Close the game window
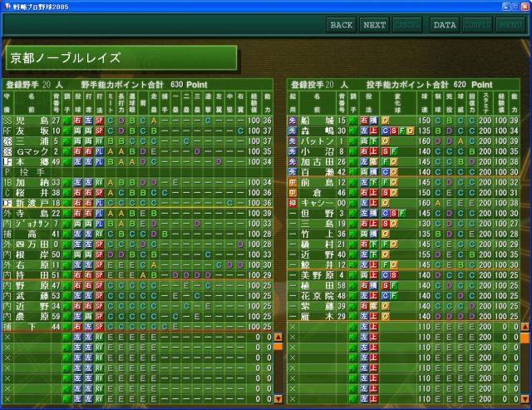 (x=525, y=6)
